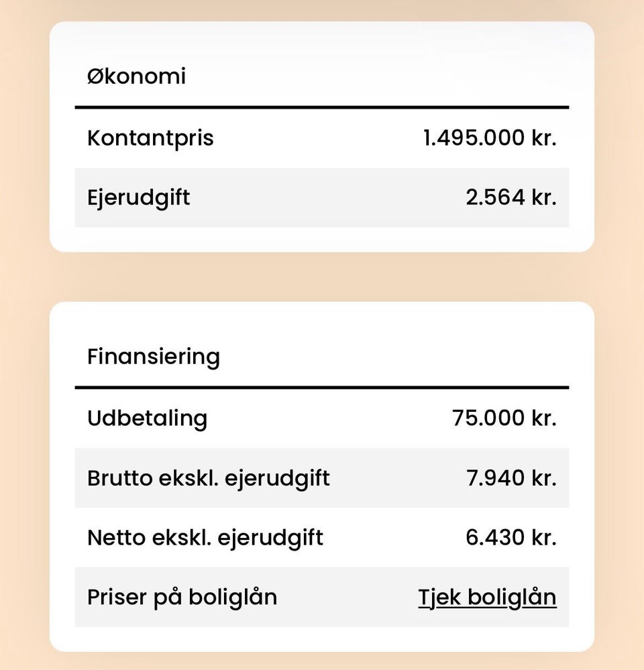Select the 75.000 kr. down payment value

click(504, 418)
